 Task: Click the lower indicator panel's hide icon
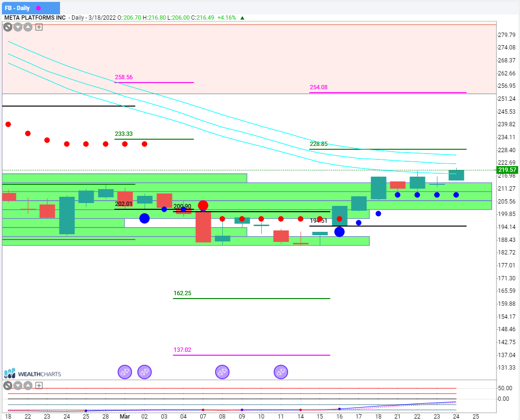pyautogui.click(x=8, y=385)
